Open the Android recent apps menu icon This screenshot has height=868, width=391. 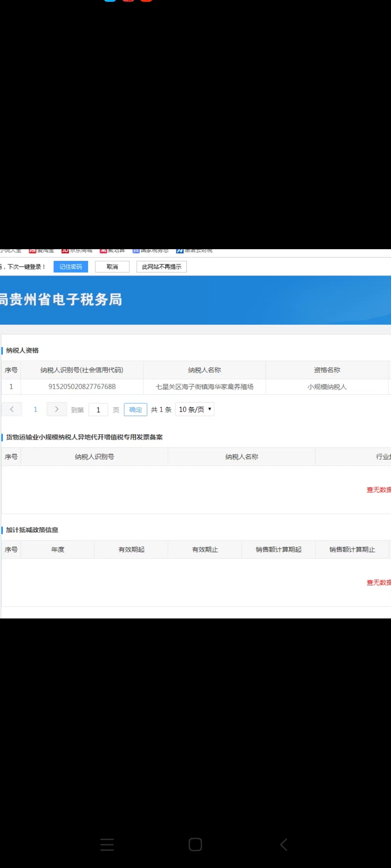pos(107,844)
